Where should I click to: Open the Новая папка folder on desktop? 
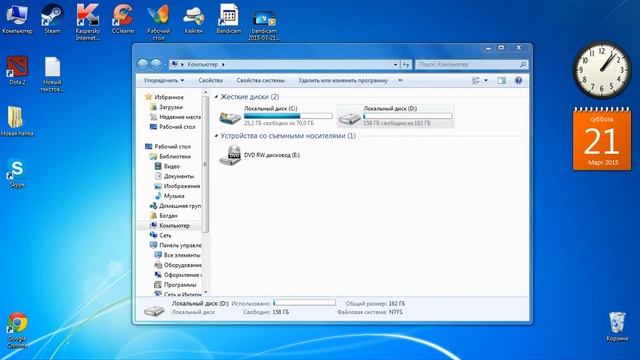click(x=17, y=121)
